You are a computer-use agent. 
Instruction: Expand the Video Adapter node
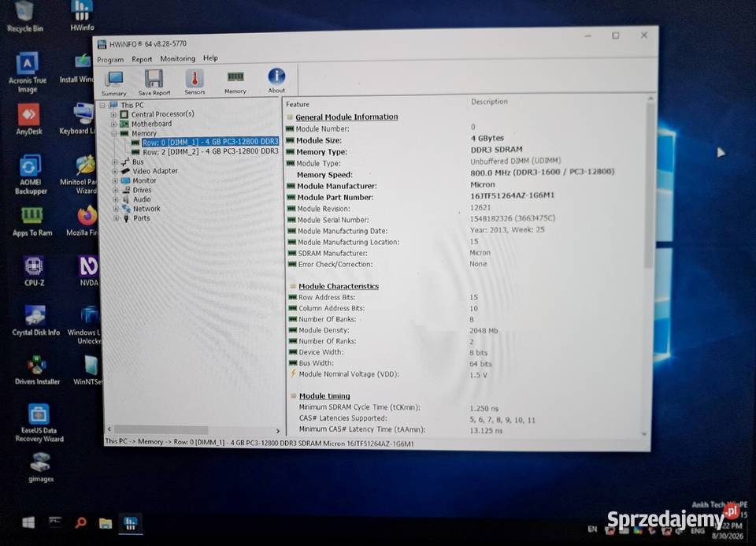115,171
